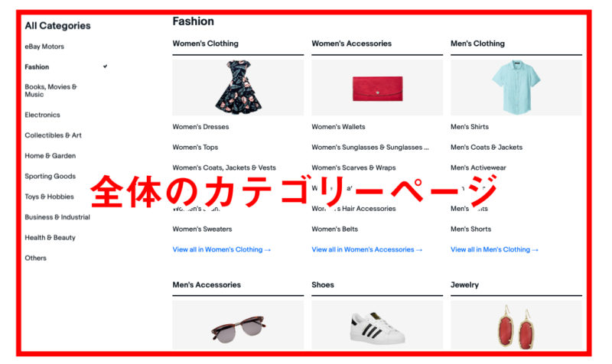Click the checkmark next to Fashion
This screenshot has height=364, width=612.
[x=105, y=67]
